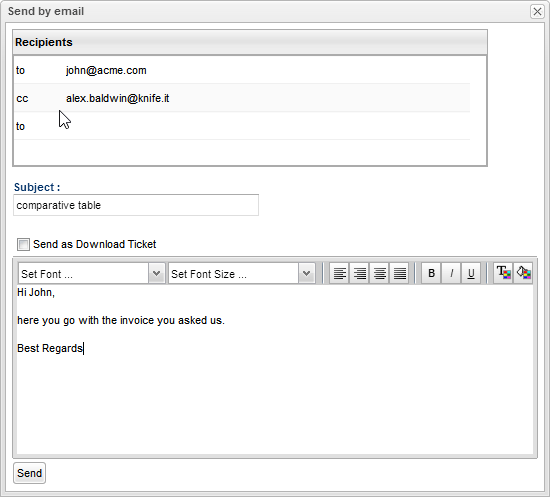Close the Send by email dialog
The image size is (550, 497).
click(x=537, y=12)
